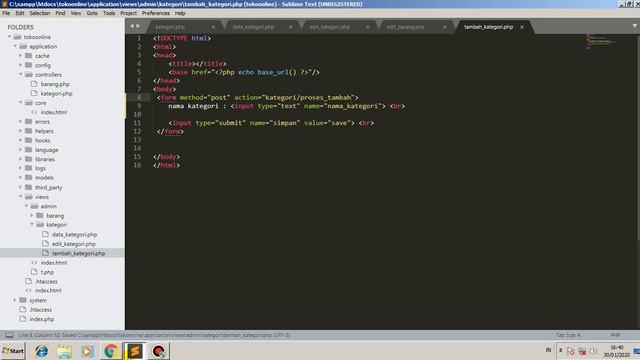Click the Sublime Text taskbar icon
Screen dimensions: 640x360
(135, 351)
